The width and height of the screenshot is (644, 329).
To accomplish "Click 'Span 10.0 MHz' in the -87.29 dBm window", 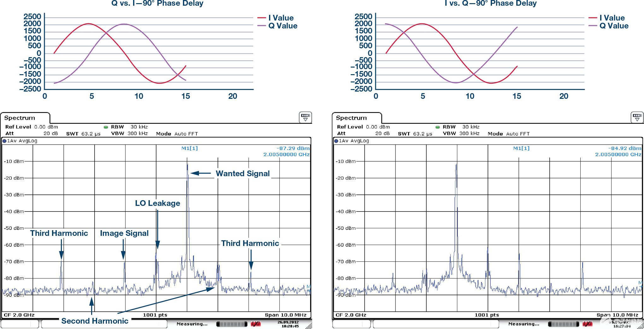I will [286, 315].
